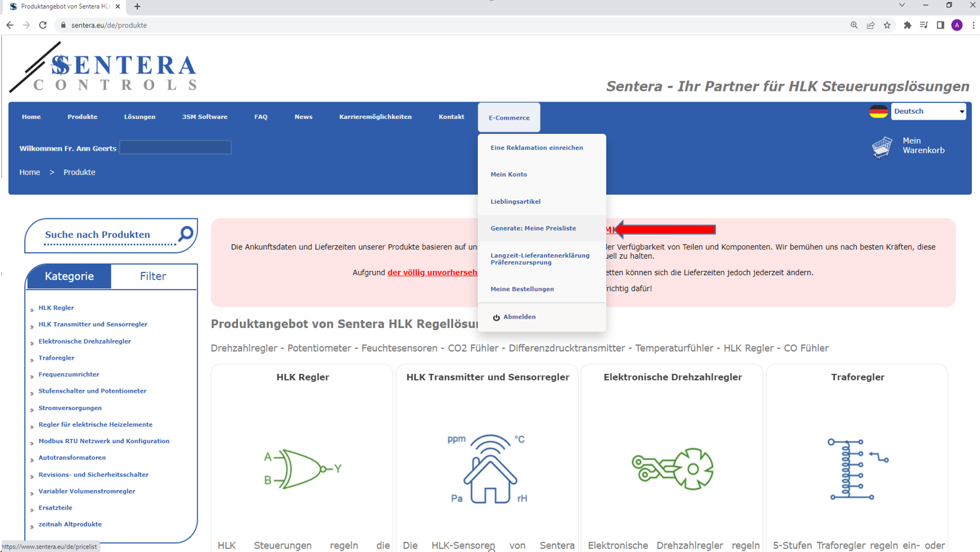Viewport: 980px width, 552px height.
Task: Click the red 'der völlig unvorherseh' link
Action: click(432, 272)
